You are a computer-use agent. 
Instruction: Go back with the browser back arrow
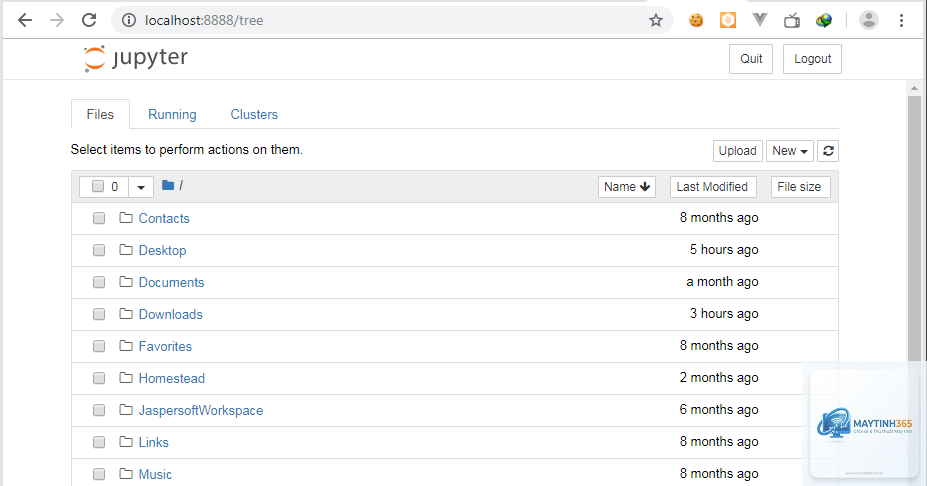tap(25, 20)
